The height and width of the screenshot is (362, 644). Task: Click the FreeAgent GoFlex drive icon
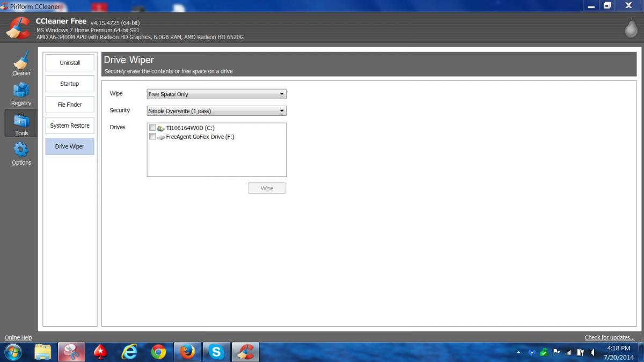click(x=161, y=137)
